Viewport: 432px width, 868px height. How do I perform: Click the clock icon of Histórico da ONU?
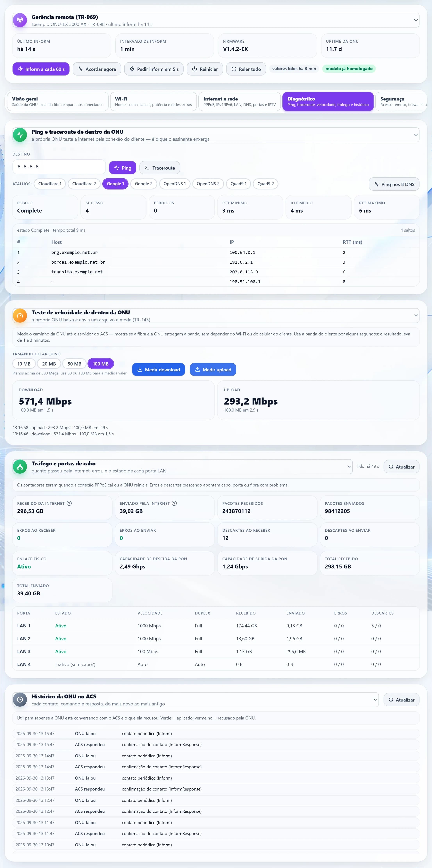tap(20, 700)
